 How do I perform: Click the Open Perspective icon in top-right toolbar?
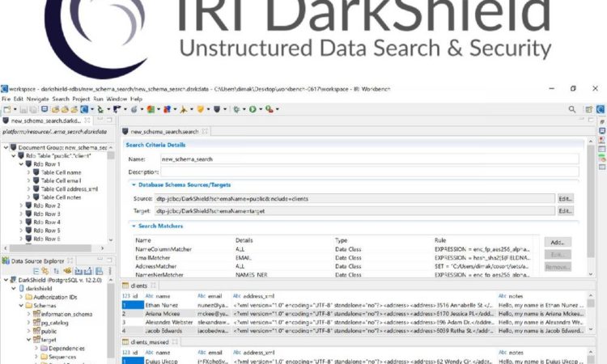(589, 109)
